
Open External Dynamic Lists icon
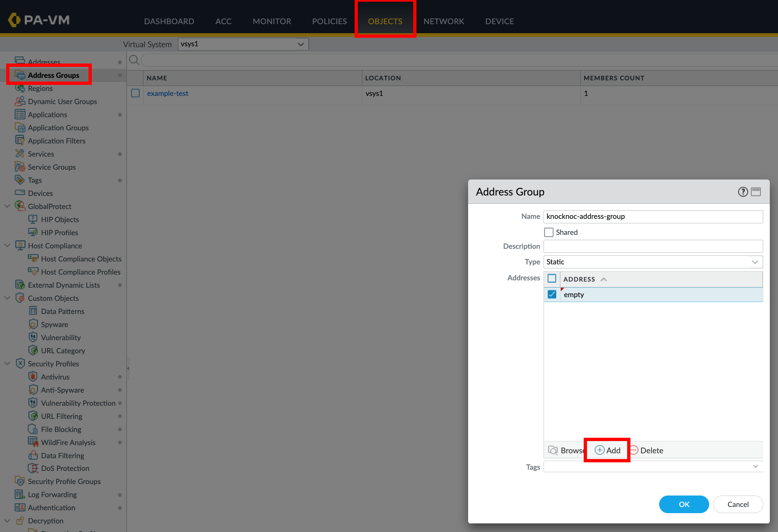coord(20,285)
